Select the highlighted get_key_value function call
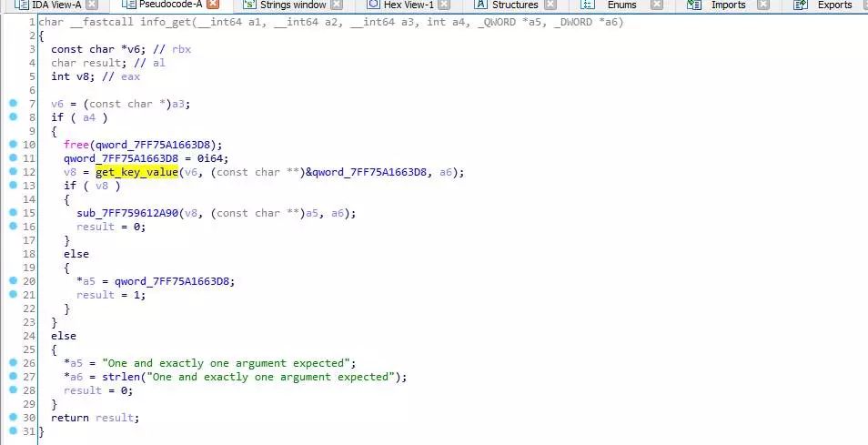This screenshot has width=868, height=445. click(x=136, y=172)
